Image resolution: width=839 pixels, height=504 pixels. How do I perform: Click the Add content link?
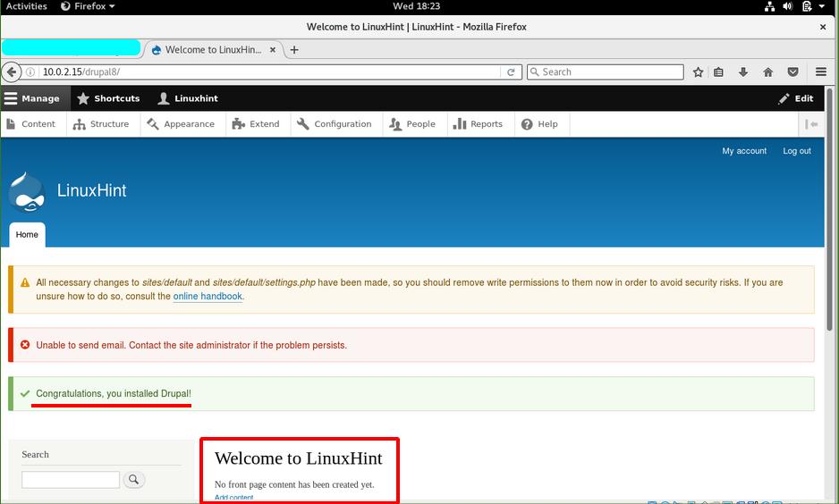[233, 498]
